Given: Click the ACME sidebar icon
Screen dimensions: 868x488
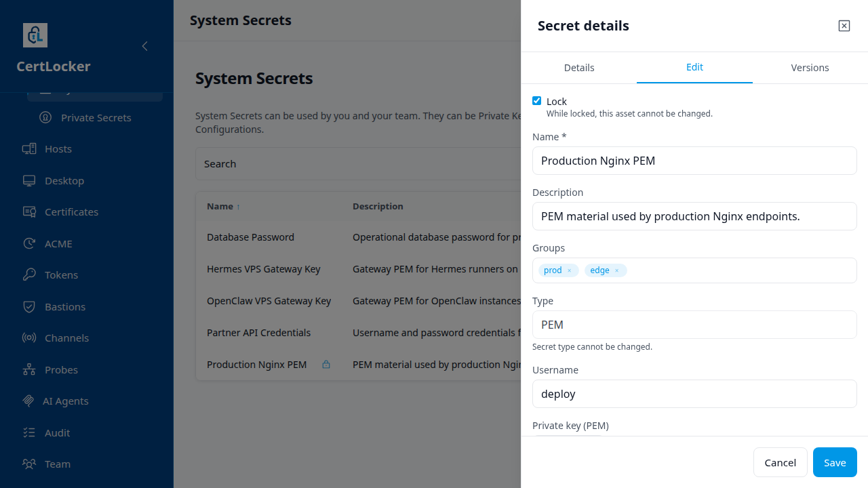Looking at the screenshot, I should click(x=29, y=244).
